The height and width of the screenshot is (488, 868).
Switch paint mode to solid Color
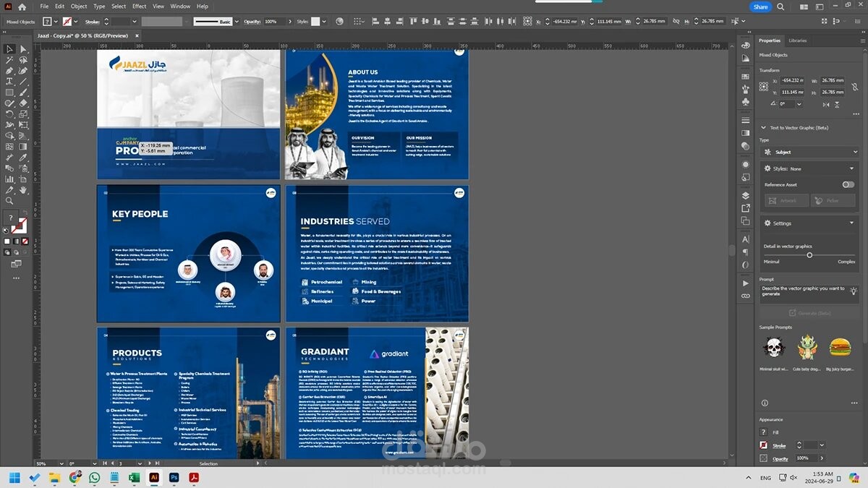[8, 241]
